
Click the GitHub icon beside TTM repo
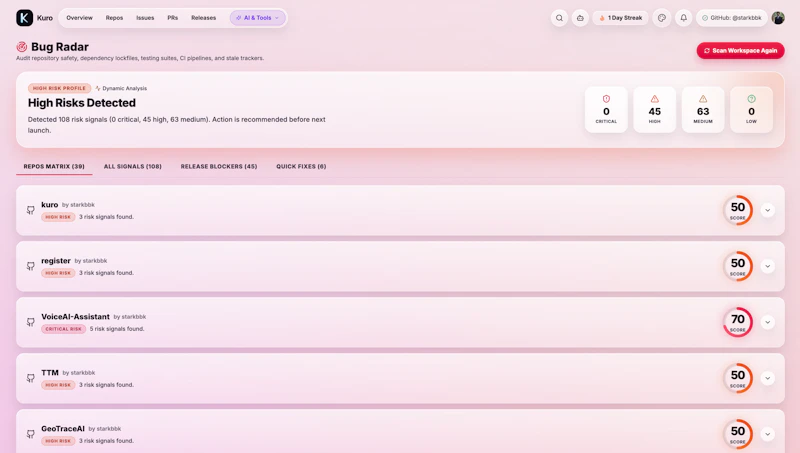[x=31, y=379]
